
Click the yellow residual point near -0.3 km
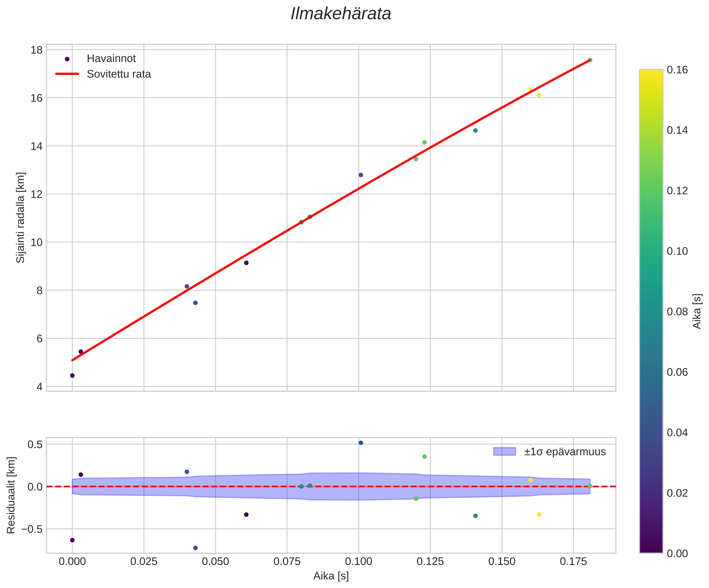pyautogui.click(x=539, y=514)
